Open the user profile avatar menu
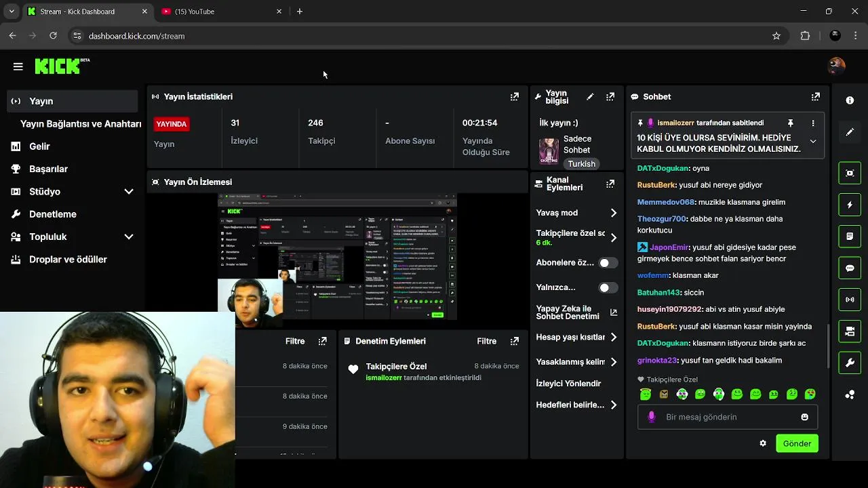 pyautogui.click(x=836, y=66)
